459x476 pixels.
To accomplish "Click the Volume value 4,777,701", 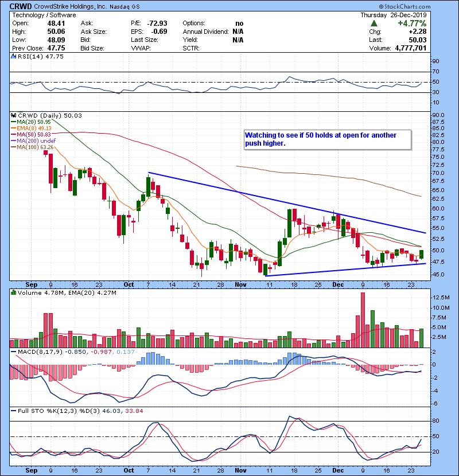I will (x=411, y=48).
